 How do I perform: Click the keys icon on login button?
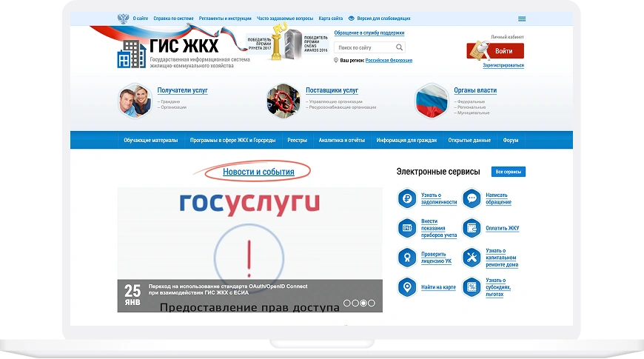click(479, 50)
